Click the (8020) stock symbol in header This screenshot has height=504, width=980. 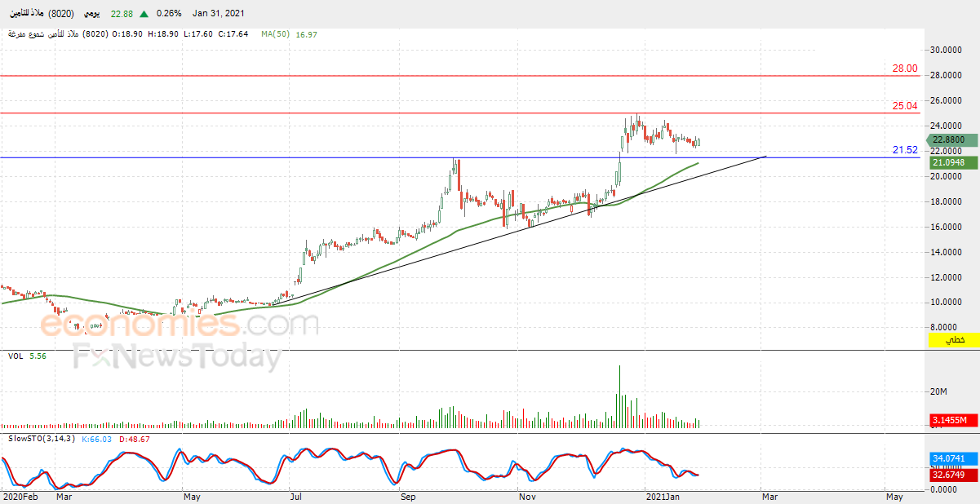click(x=62, y=14)
